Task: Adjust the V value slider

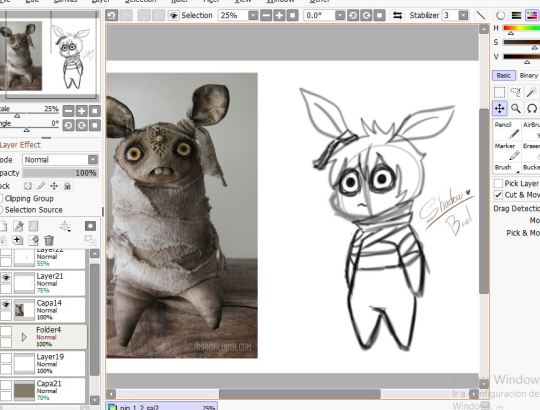Action: (521, 57)
